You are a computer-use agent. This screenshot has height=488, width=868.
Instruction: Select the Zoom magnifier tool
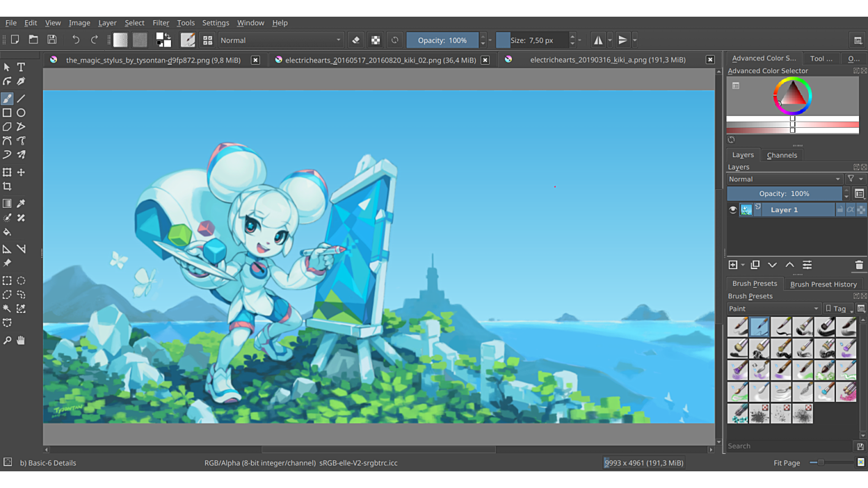point(7,341)
